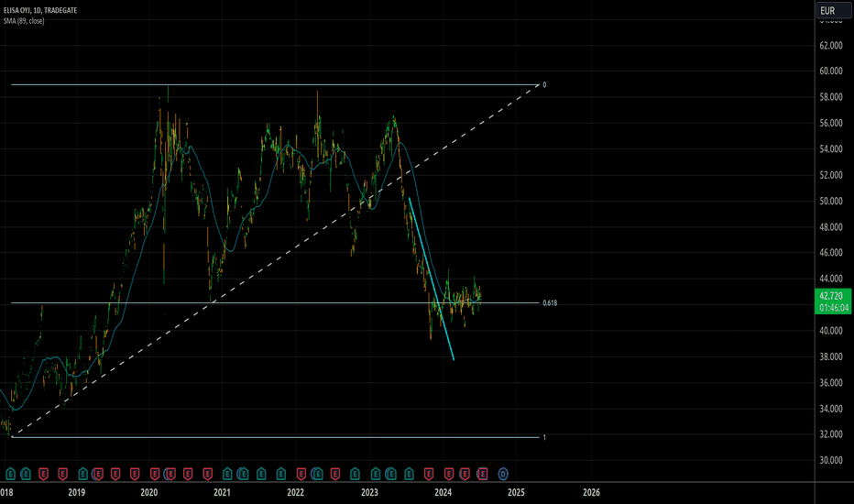Select the cyan downward trend line drawing
This screenshot has height=504, width=854.
click(432, 279)
